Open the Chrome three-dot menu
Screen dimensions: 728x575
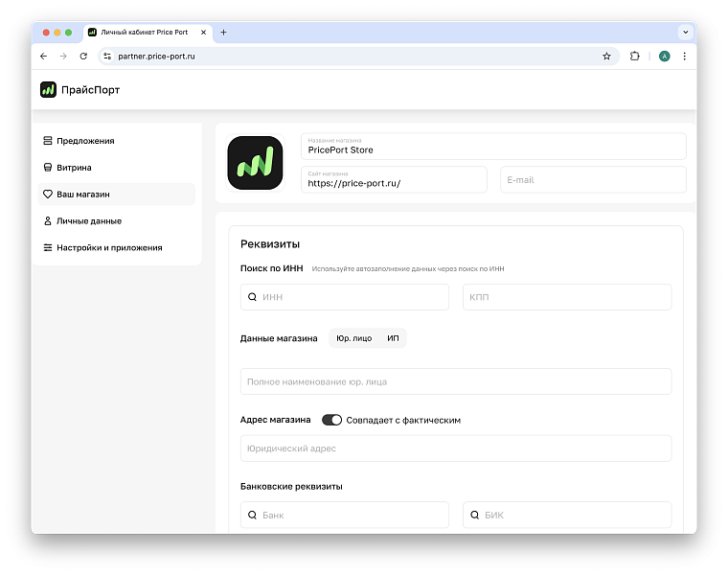684,57
